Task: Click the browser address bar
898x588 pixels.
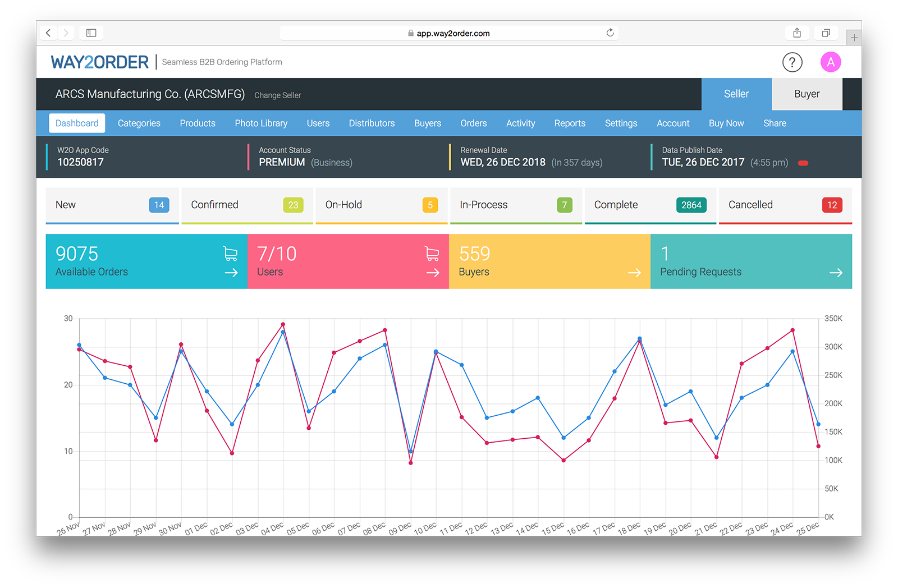Action: point(449,33)
